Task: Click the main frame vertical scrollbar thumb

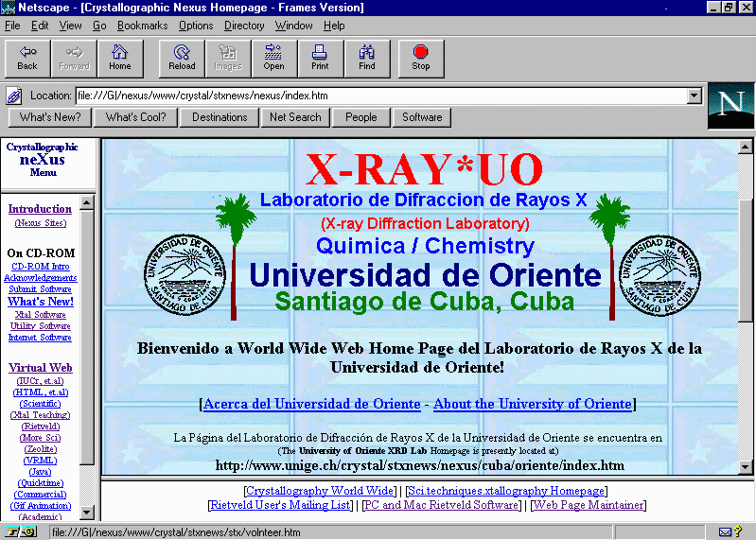Action: pyautogui.click(x=746, y=260)
